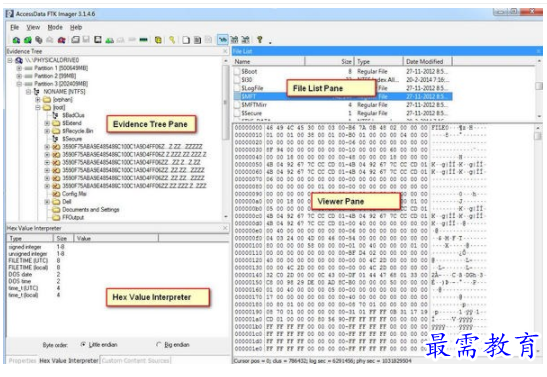Viewport: 547px width, 377px height.
Task: Open the File menu
Action: [15, 27]
